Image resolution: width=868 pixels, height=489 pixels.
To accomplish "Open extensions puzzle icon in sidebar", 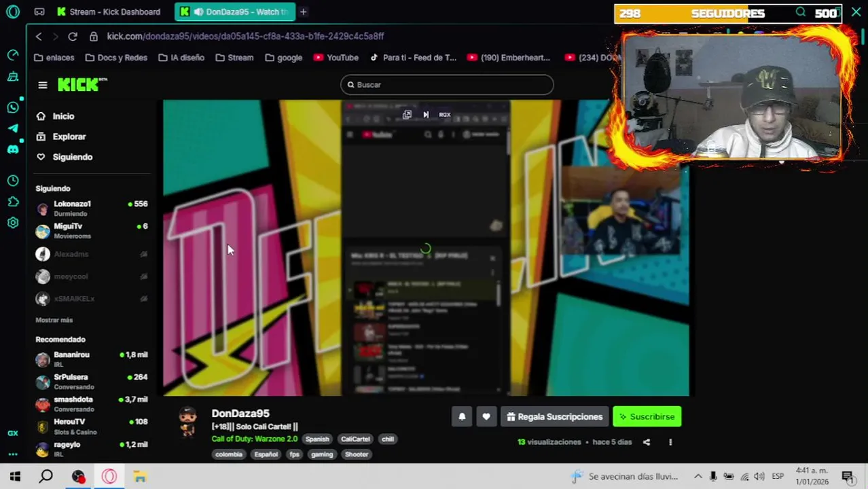I will (13, 202).
